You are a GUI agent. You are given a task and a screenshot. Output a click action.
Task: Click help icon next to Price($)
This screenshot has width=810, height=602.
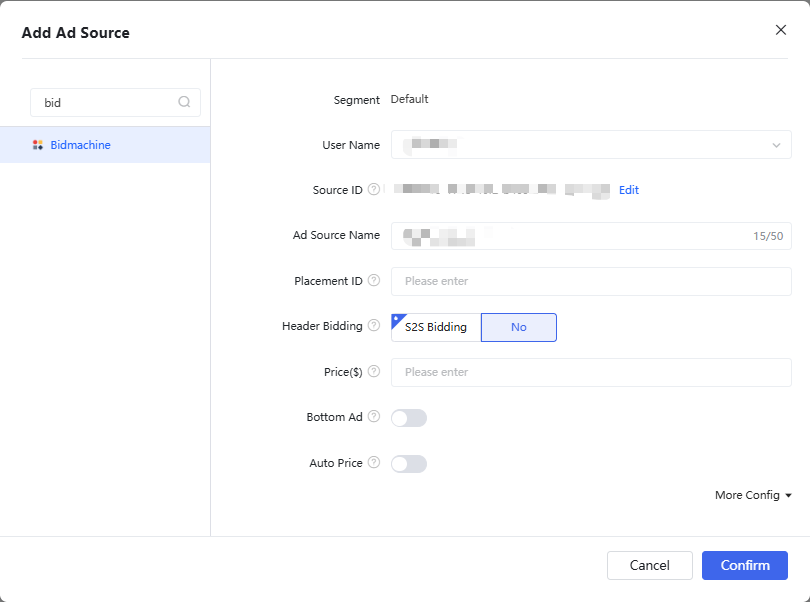[374, 372]
